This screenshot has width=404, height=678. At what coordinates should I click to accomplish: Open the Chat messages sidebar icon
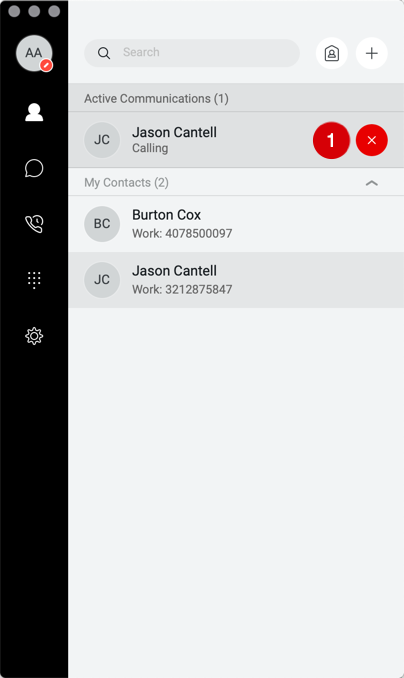click(x=34, y=168)
